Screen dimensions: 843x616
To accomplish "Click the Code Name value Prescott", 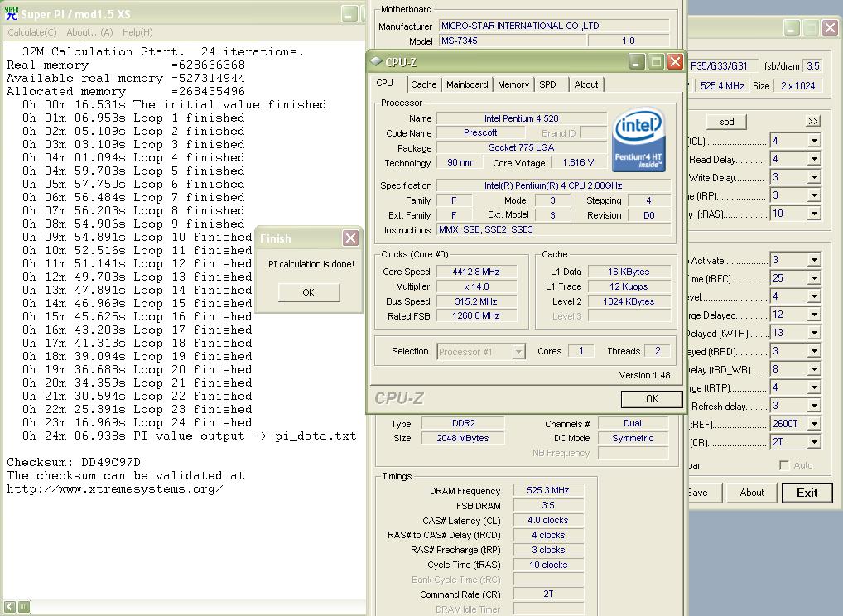I will click(480, 132).
